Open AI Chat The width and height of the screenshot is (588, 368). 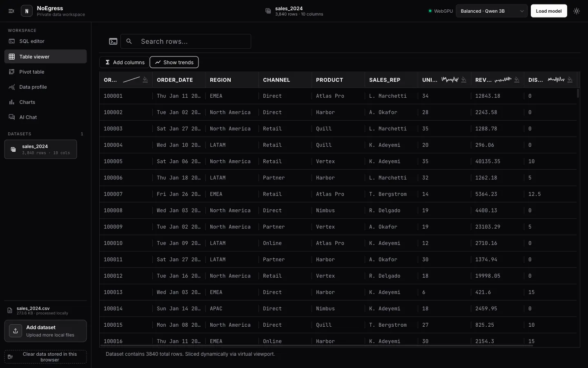[45, 117]
